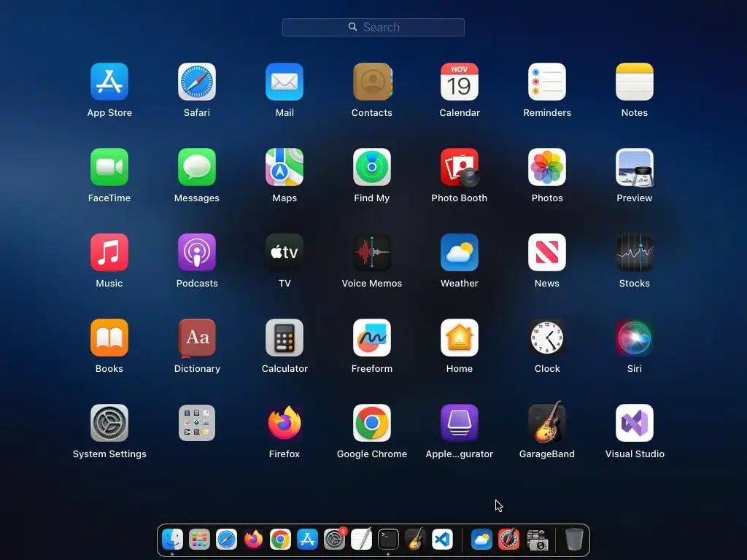747x560 pixels.
Task: Open GarageBand from the Dock
Action: (x=415, y=540)
